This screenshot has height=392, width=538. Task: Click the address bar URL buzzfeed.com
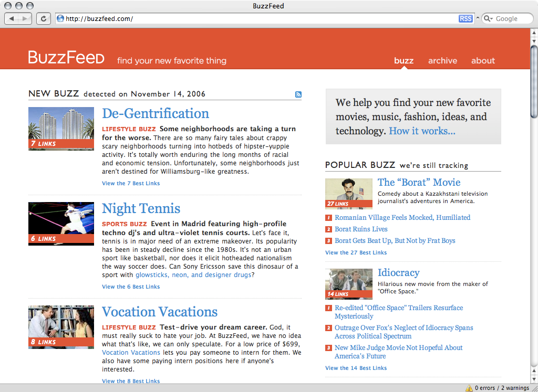pyautogui.click(x=99, y=19)
